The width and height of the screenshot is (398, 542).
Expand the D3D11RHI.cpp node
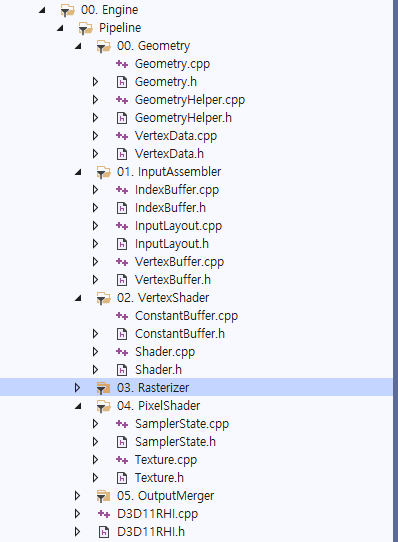click(x=77, y=514)
